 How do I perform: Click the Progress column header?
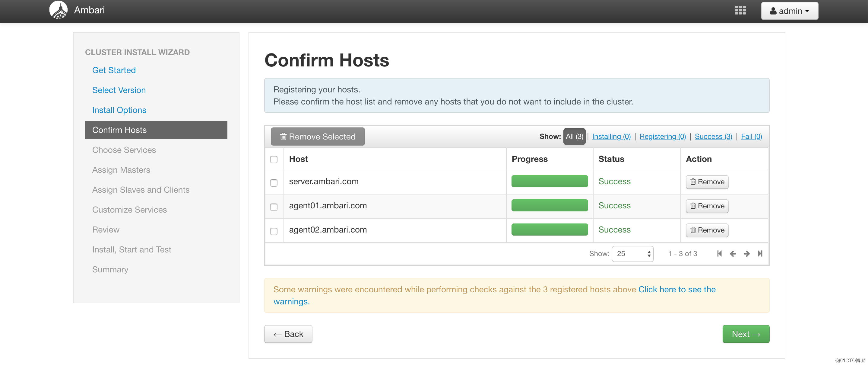tap(529, 159)
